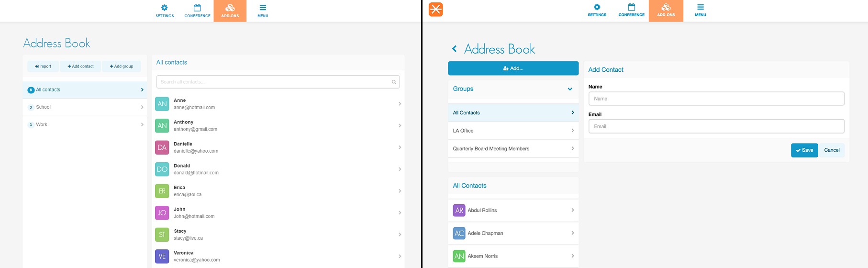Click email anthony@gmail.com

click(195, 129)
